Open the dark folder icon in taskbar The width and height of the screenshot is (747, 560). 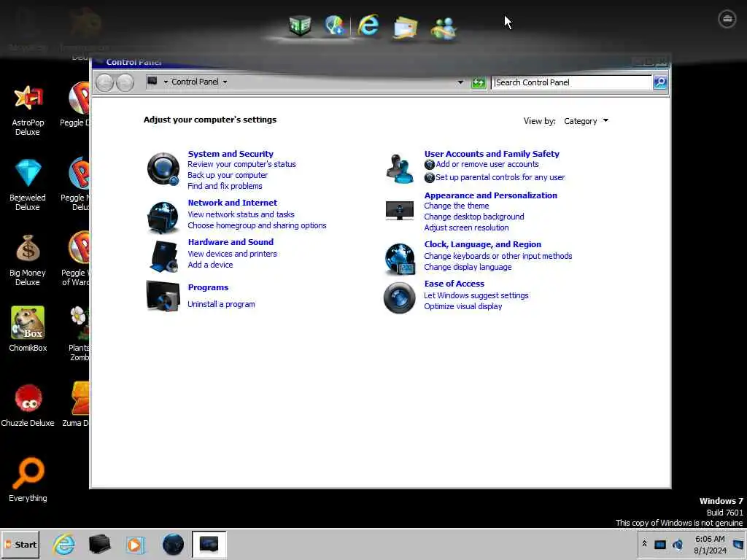(x=99, y=544)
